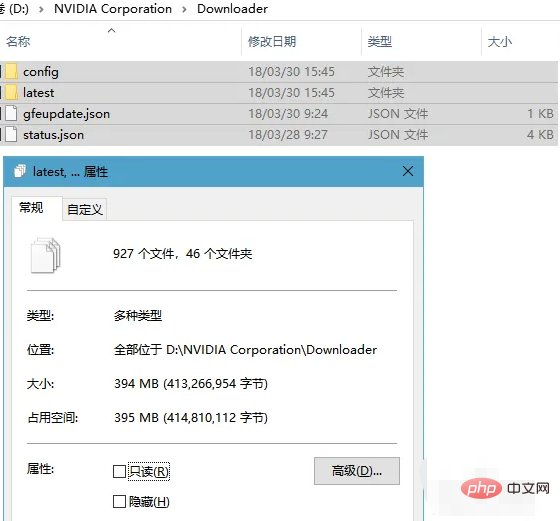Click disk usage 395 MB (414,810,112 字节)

[191, 418]
